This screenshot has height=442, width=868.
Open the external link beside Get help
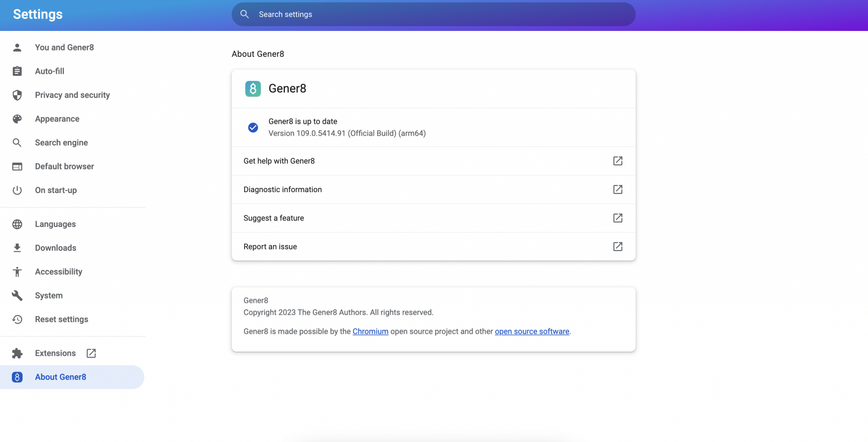(618, 161)
